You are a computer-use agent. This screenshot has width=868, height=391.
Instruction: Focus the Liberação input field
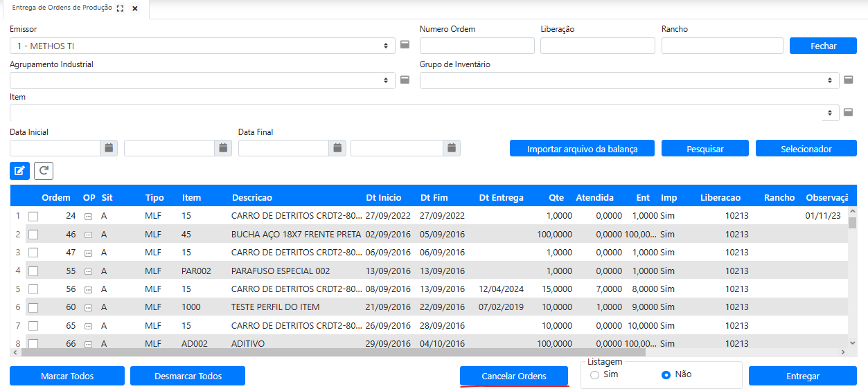coord(598,46)
